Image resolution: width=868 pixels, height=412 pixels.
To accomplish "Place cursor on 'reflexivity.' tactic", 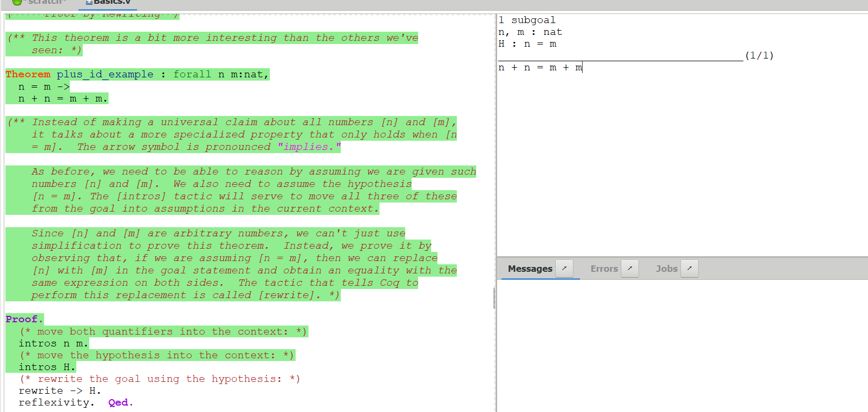I will point(56,403).
